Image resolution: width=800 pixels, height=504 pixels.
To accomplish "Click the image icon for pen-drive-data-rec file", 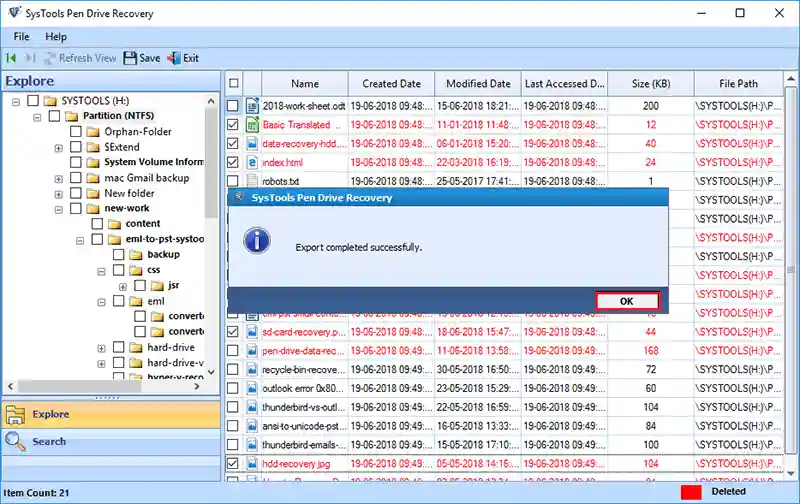I will [x=252, y=351].
